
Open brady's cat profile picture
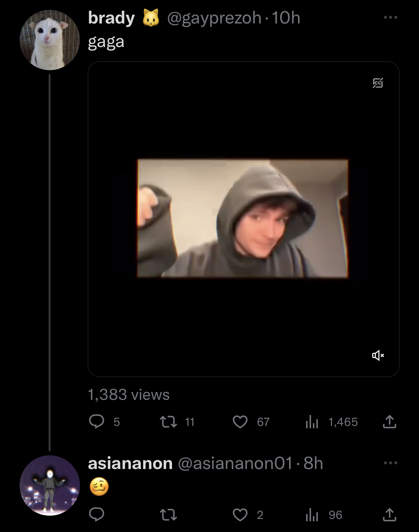coord(50,40)
